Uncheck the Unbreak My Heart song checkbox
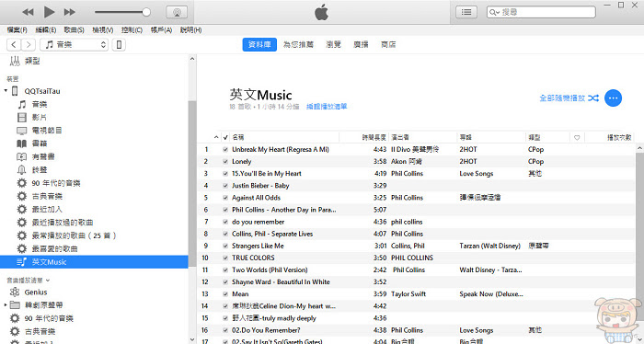Image resolution: width=644 pixels, height=344 pixels. pyautogui.click(x=225, y=150)
